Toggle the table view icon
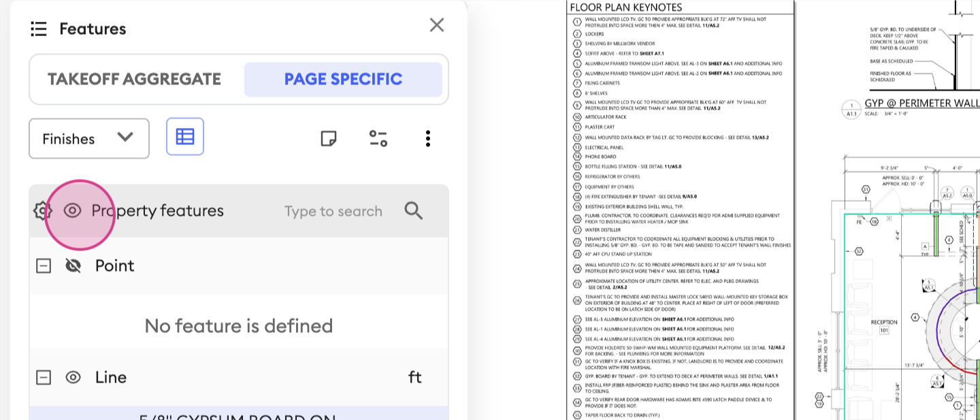The width and height of the screenshot is (980, 420). coord(185,137)
